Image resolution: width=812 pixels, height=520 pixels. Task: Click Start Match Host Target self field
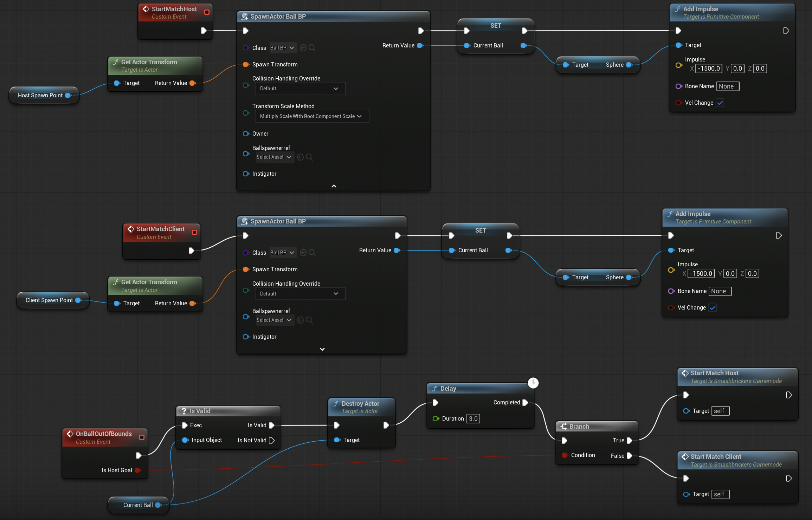[720, 411]
